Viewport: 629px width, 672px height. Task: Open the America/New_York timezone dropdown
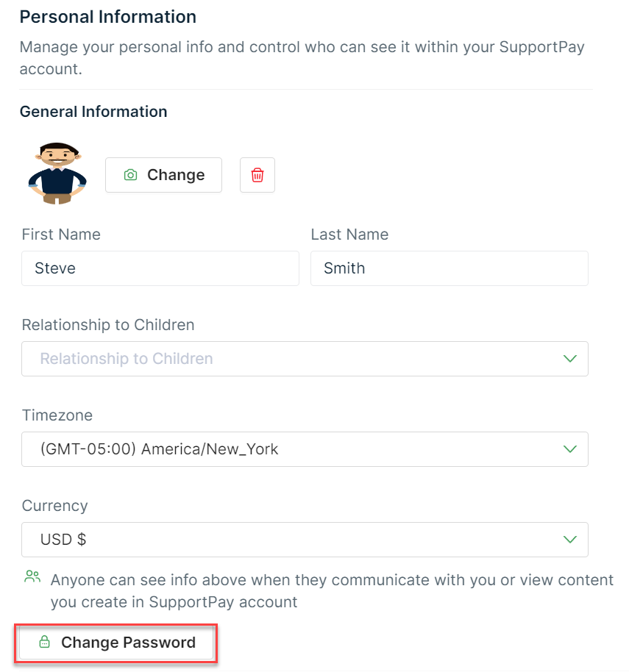[294, 448]
